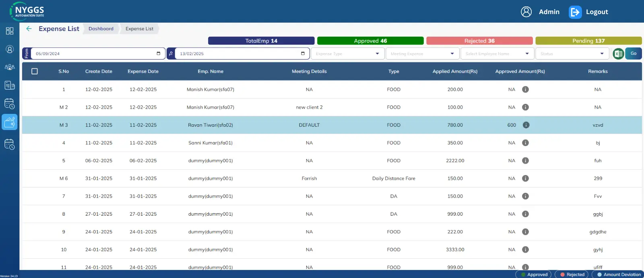Click the Admin user avatar icon
The height and width of the screenshot is (278, 644).
click(526, 12)
